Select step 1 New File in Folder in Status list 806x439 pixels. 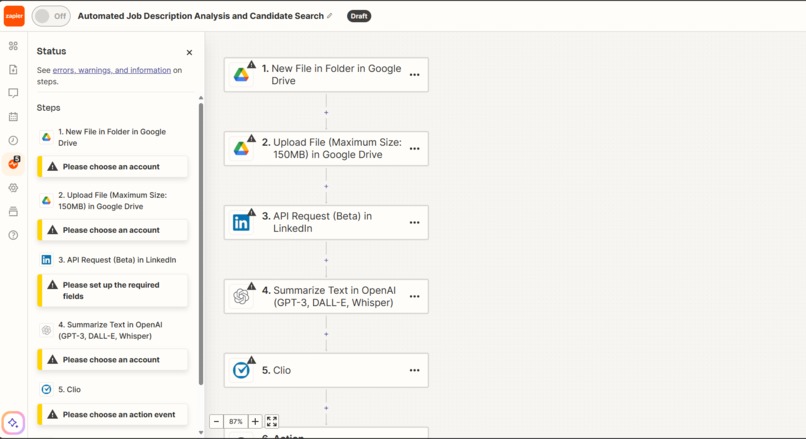[112, 137]
